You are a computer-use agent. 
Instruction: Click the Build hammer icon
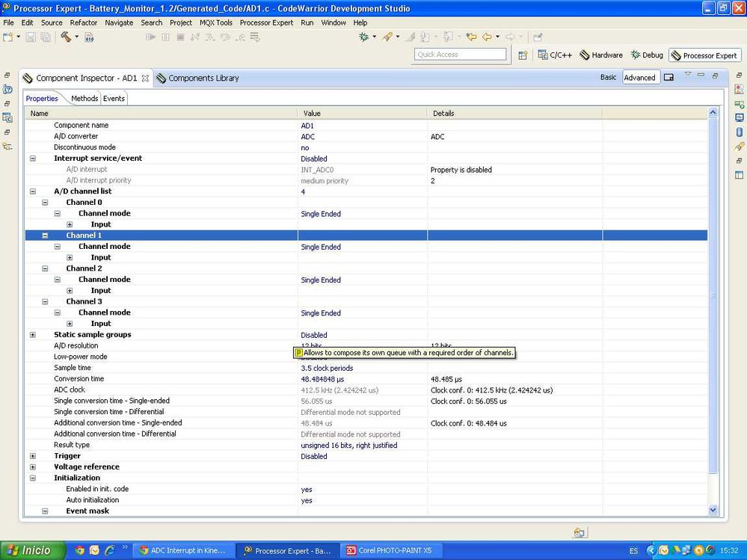[66, 37]
